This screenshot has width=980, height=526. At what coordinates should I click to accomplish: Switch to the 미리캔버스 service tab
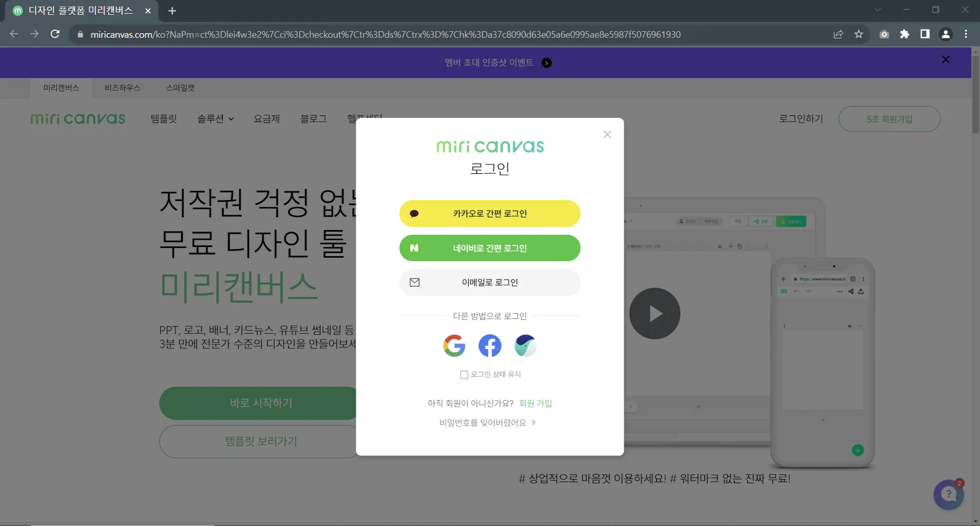tap(61, 88)
